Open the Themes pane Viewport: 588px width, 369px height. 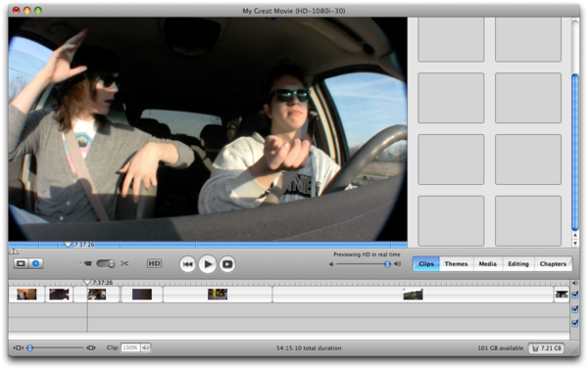[x=456, y=263]
